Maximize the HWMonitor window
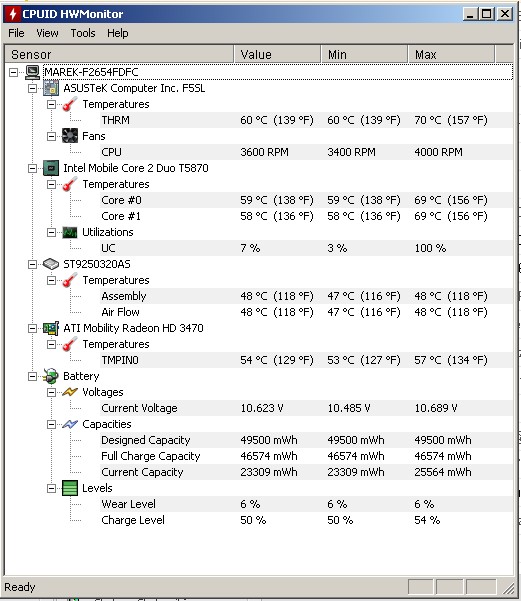The width and height of the screenshot is (521, 601). [486, 14]
